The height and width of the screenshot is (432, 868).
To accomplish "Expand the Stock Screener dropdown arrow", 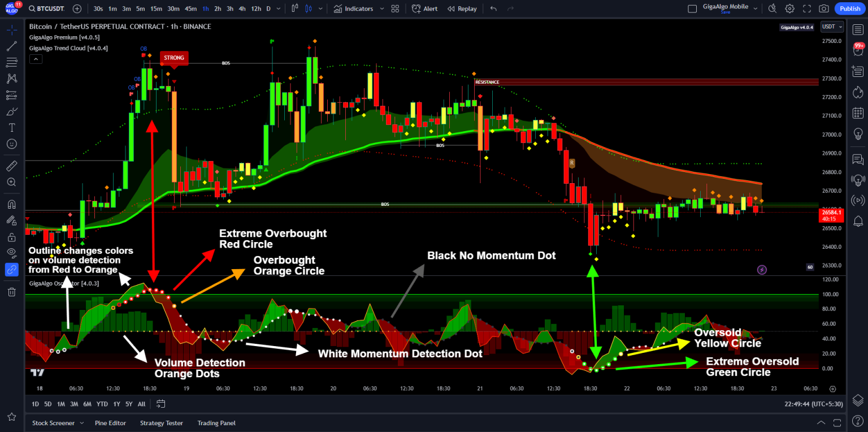I will click(x=81, y=423).
